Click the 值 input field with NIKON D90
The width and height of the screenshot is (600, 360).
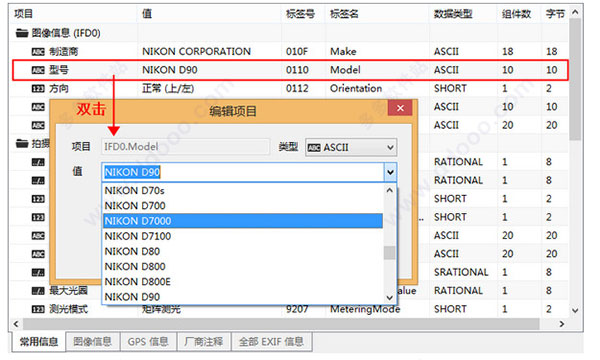[243, 173]
